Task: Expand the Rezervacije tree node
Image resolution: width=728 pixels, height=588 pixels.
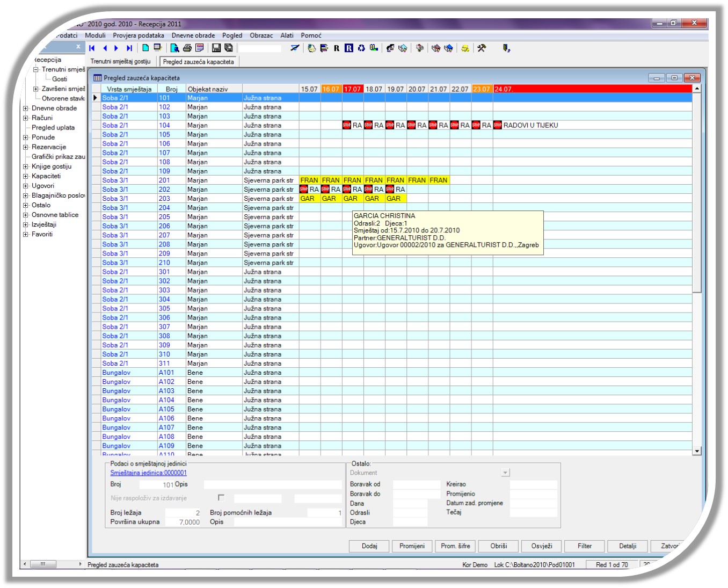Action: click(x=26, y=147)
